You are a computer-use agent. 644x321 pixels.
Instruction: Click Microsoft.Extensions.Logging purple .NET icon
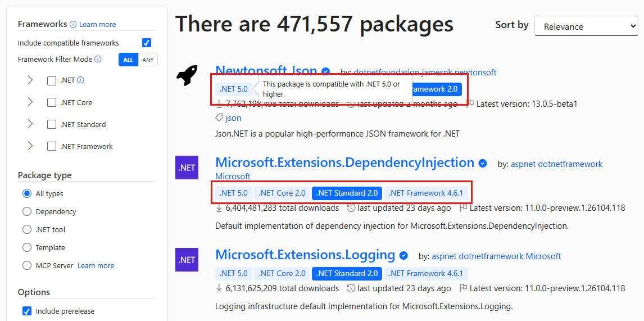pyautogui.click(x=187, y=259)
